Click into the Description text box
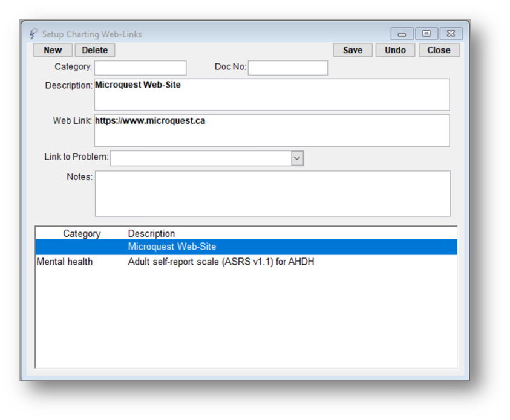 click(x=272, y=94)
